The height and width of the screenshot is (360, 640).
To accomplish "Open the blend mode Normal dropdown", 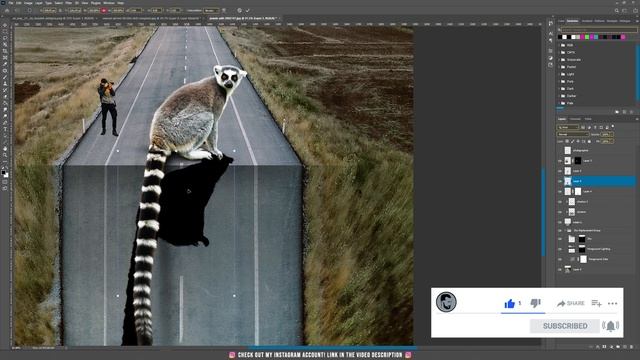I will coord(573,134).
